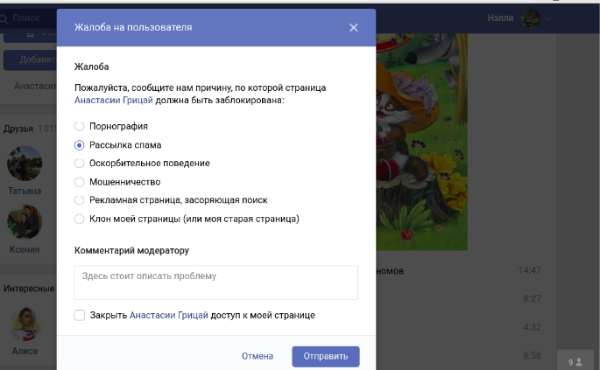The width and height of the screenshot is (600, 370).
Task: Open Татьяна's friend avatar
Action: 24,163
